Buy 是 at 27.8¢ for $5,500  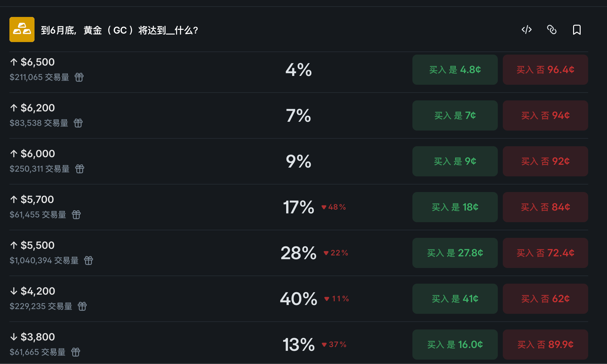455,253
